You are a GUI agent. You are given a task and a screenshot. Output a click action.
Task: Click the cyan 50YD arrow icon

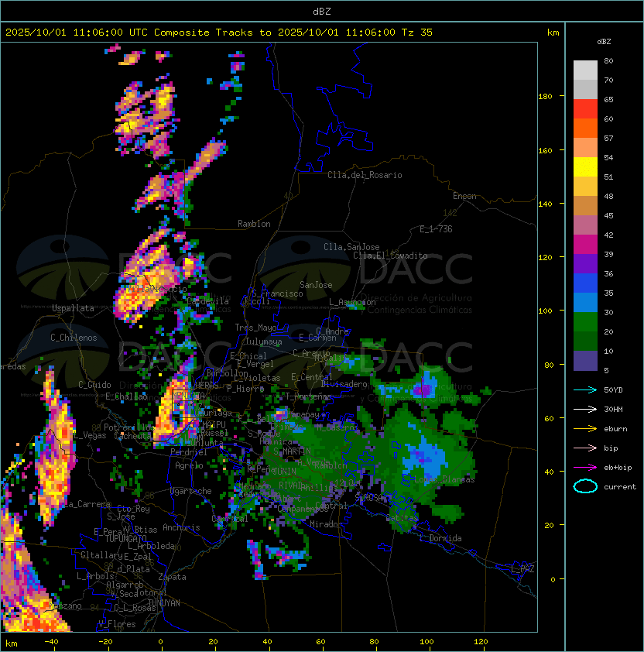tap(585, 389)
